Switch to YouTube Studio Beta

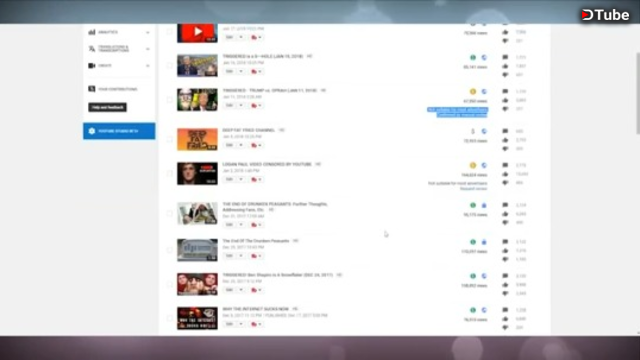(x=119, y=131)
